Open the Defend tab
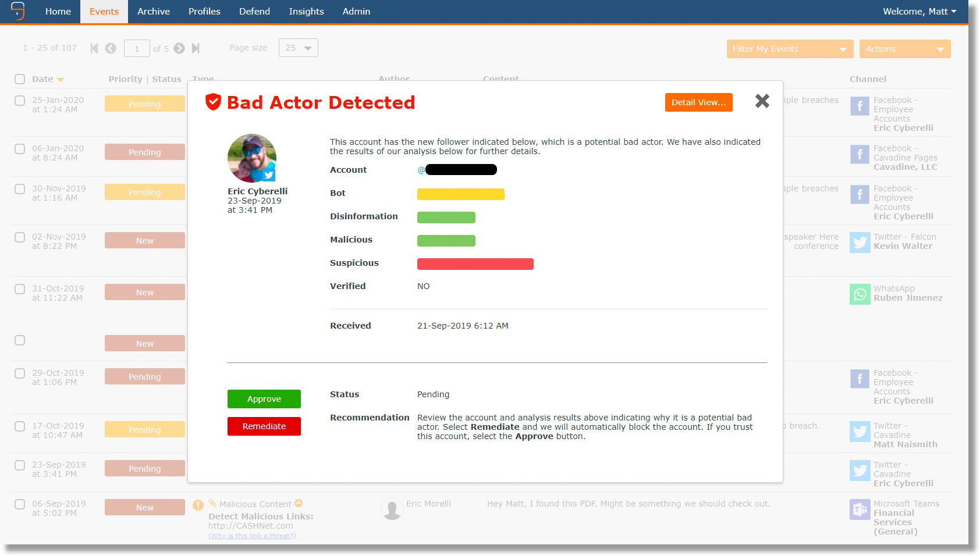The width and height of the screenshot is (980, 556). [255, 12]
